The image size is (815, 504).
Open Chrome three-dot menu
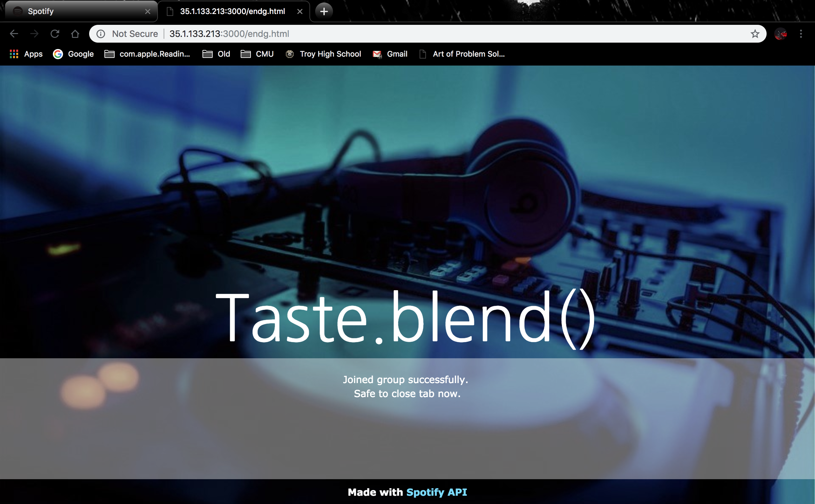(x=801, y=34)
